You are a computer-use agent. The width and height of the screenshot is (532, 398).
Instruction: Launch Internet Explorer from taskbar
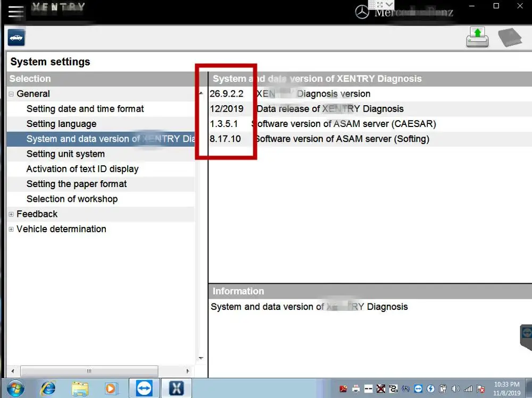[x=48, y=388]
